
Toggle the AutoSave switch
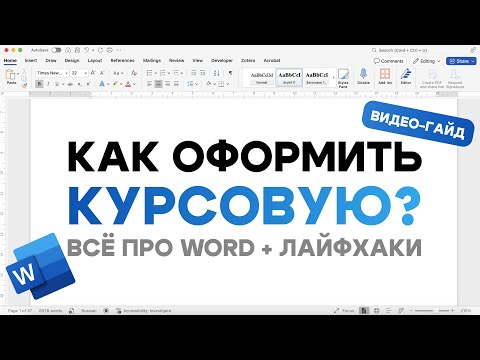click(56, 50)
